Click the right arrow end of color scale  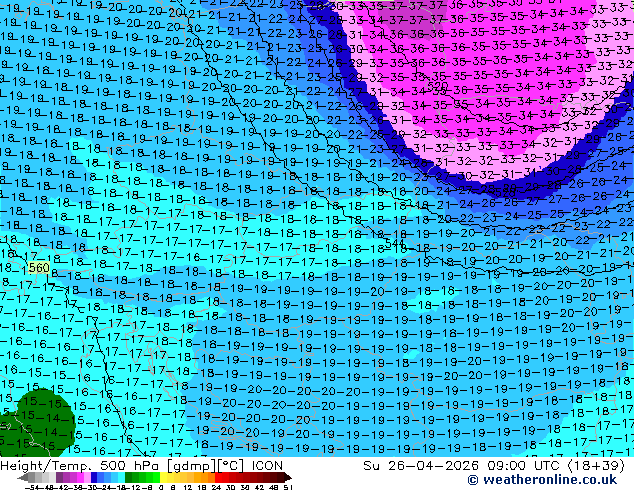[x=288, y=478]
